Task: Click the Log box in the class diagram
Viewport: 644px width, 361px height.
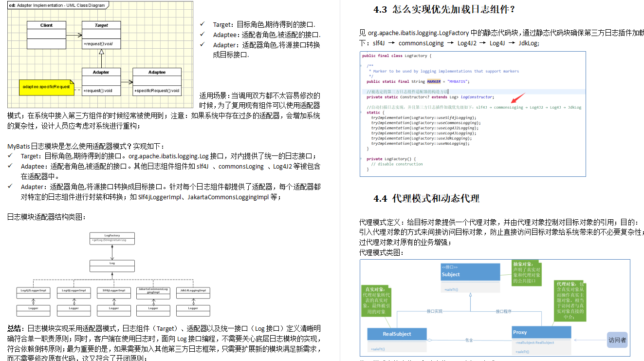Action: (x=112, y=266)
